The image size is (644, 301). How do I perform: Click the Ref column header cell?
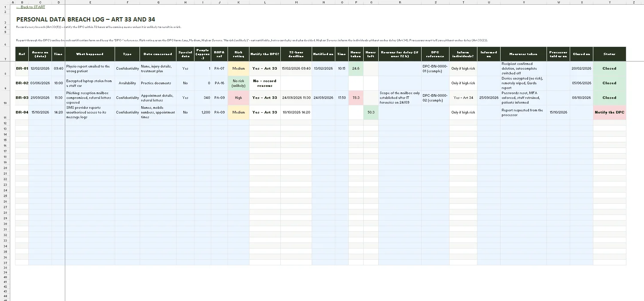(22, 54)
